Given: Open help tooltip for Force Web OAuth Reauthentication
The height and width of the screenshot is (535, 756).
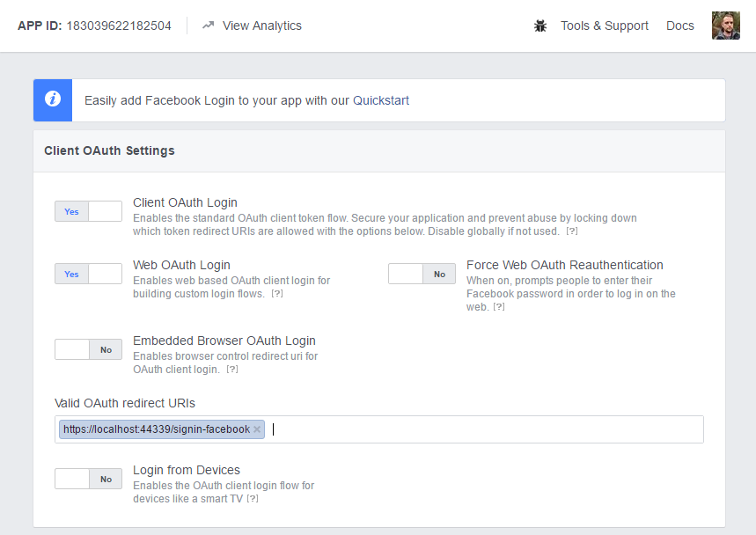Looking at the screenshot, I should tap(499, 307).
